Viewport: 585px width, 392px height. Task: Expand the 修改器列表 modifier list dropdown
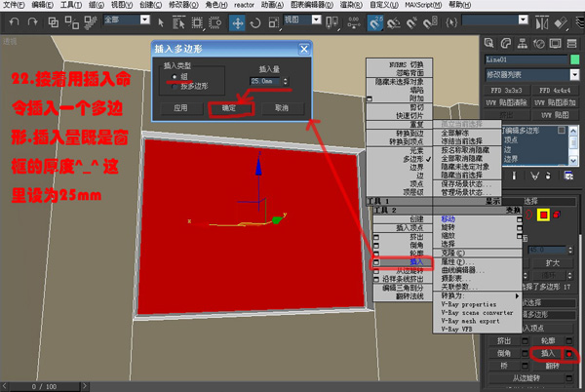[574, 75]
